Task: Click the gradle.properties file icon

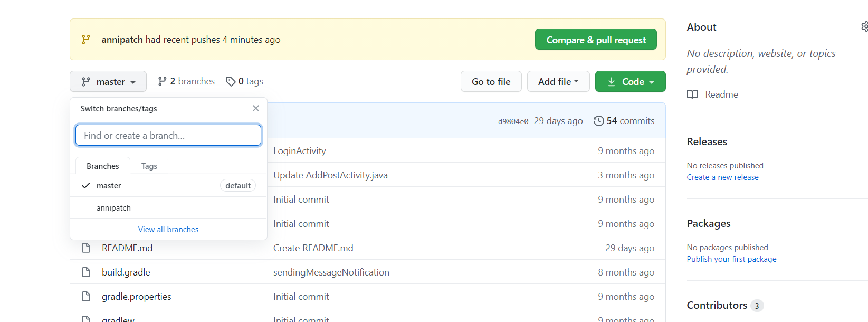Action: [x=86, y=297]
